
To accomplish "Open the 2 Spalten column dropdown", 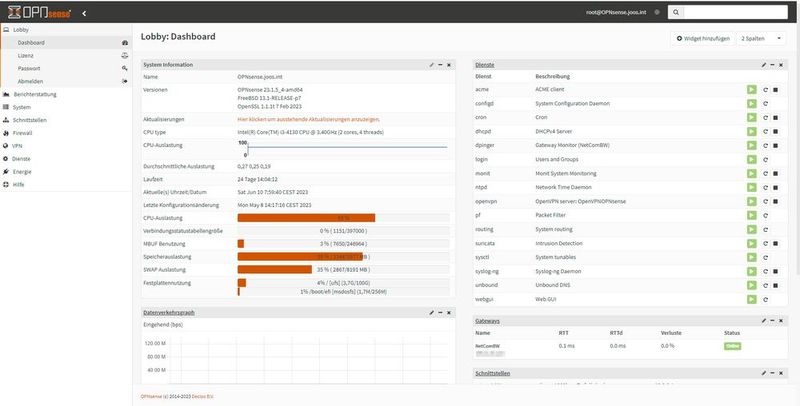I will (x=761, y=38).
